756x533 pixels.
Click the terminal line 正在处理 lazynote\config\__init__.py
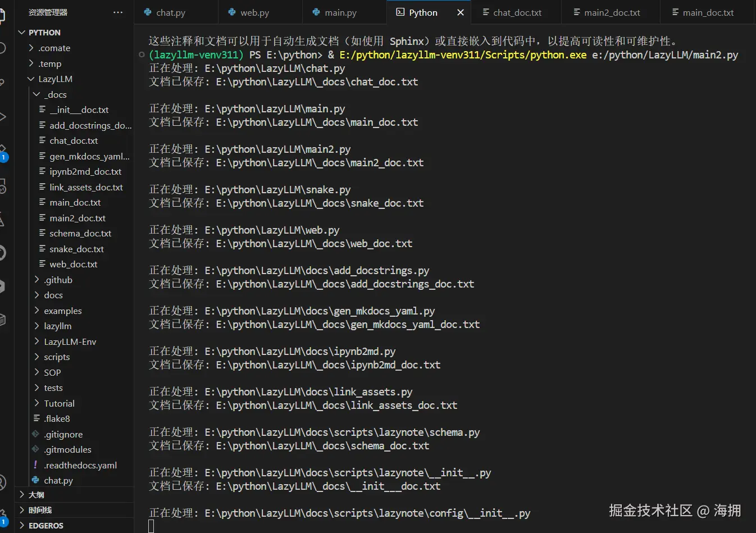(x=340, y=513)
